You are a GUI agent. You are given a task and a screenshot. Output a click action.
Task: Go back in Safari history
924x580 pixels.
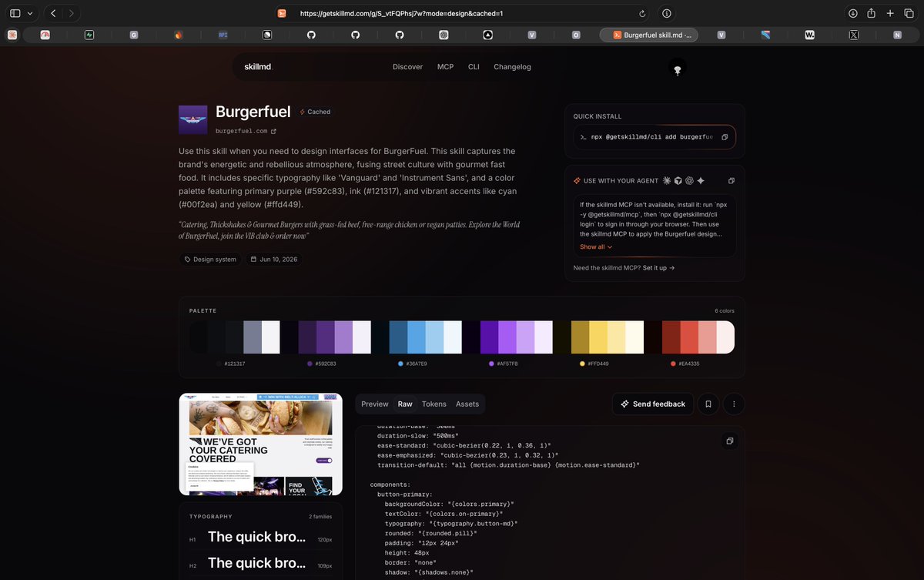point(53,13)
